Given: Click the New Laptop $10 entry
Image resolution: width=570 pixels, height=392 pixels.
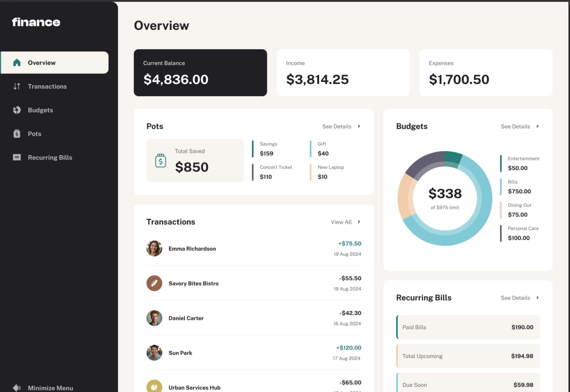Looking at the screenshot, I should coord(327,172).
